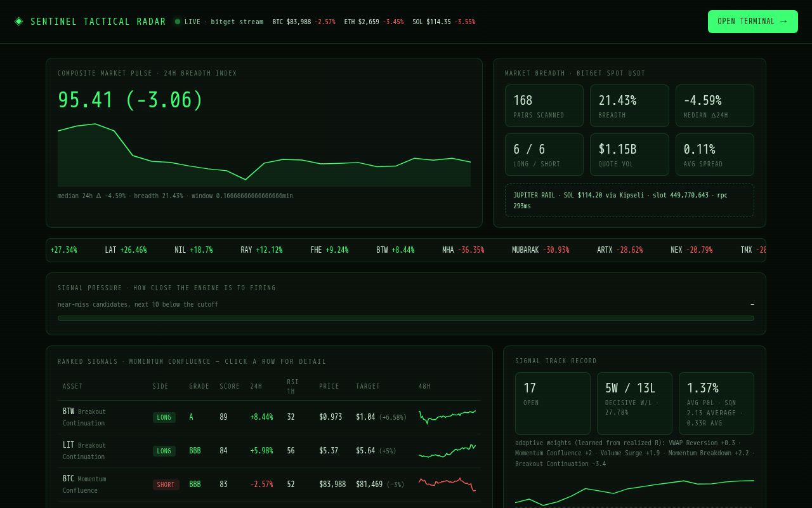This screenshot has height=508, width=812.
Task: Sort by the RSI 1H column header
Action: tap(293, 387)
